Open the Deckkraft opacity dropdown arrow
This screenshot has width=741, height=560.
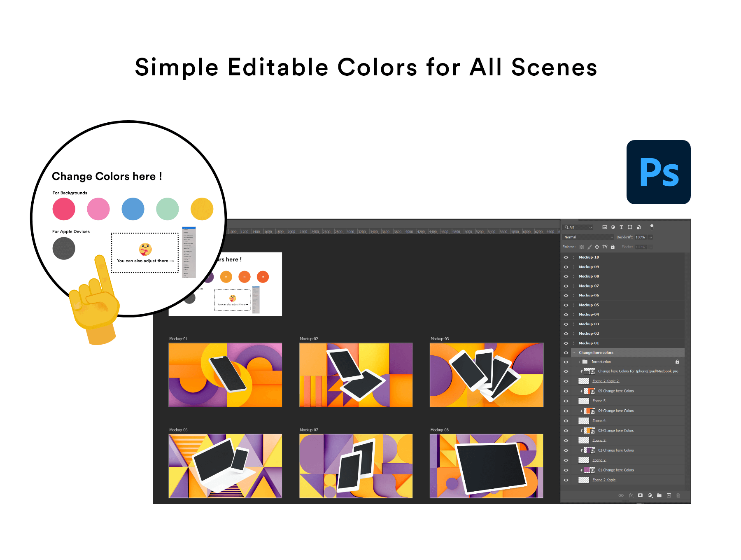[650, 237]
